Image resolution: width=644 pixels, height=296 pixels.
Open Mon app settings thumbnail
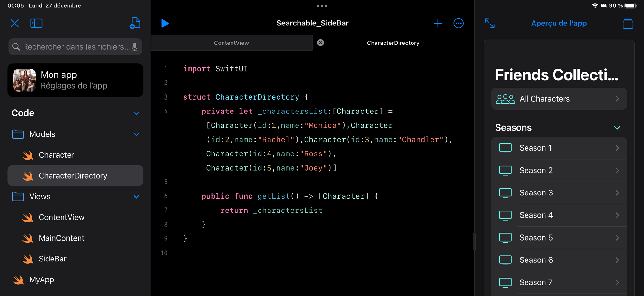tap(24, 80)
